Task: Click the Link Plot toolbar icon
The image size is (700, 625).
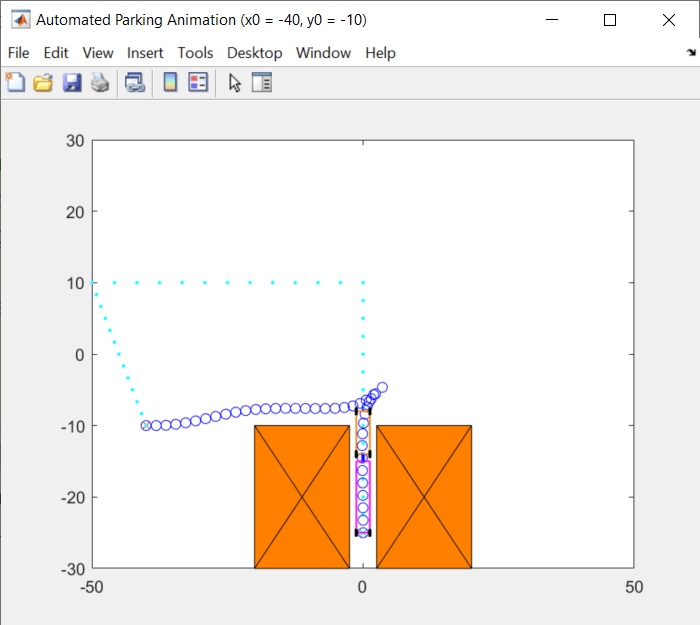Action: click(135, 83)
